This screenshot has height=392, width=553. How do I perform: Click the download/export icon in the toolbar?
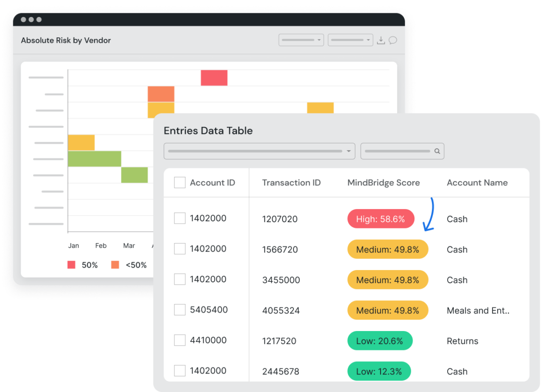(381, 40)
